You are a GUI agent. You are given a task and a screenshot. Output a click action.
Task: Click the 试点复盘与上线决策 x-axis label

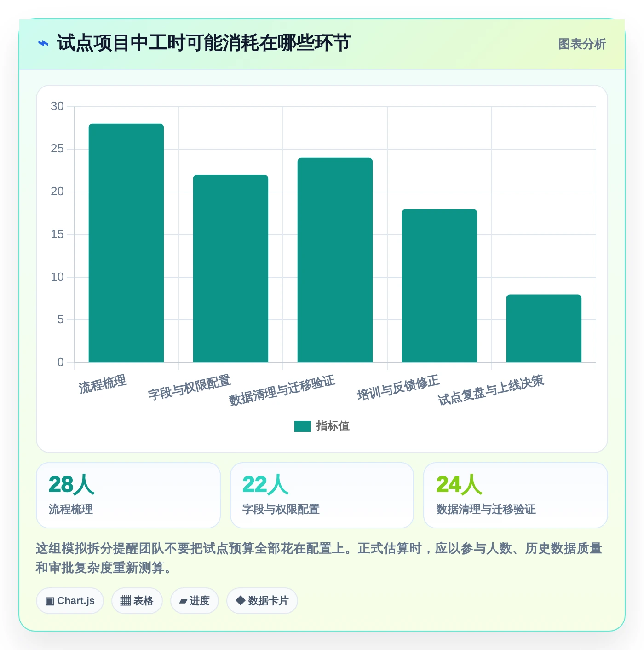pyautogui.click(x=491, y=390)
